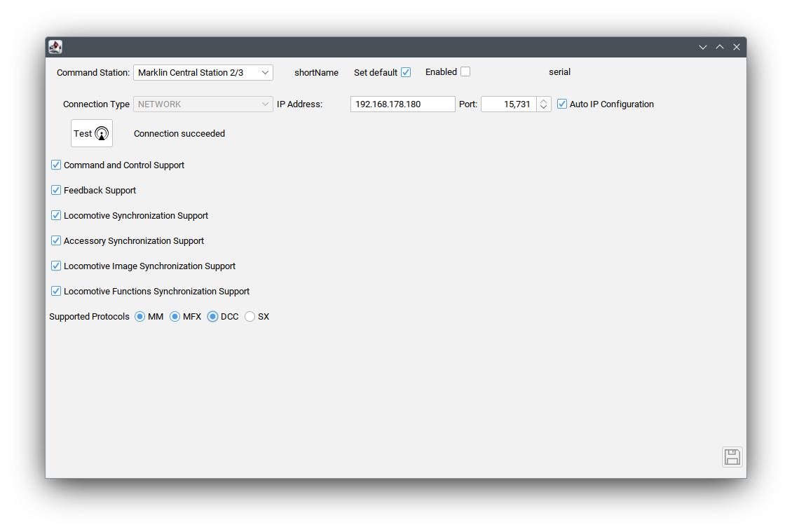Open the Connection Type NETWORK dropdown
Screen dimensions: 792x532
coord(203,104)
